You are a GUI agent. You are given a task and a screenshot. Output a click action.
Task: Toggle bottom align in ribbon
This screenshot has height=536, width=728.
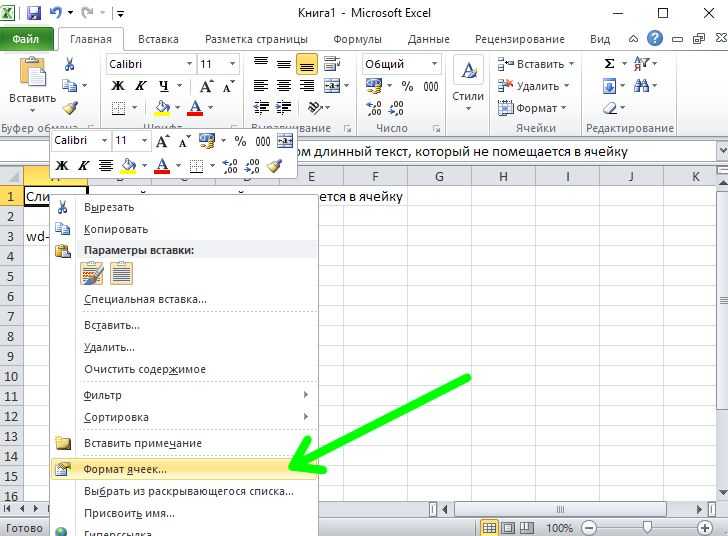tap(306, 64)
